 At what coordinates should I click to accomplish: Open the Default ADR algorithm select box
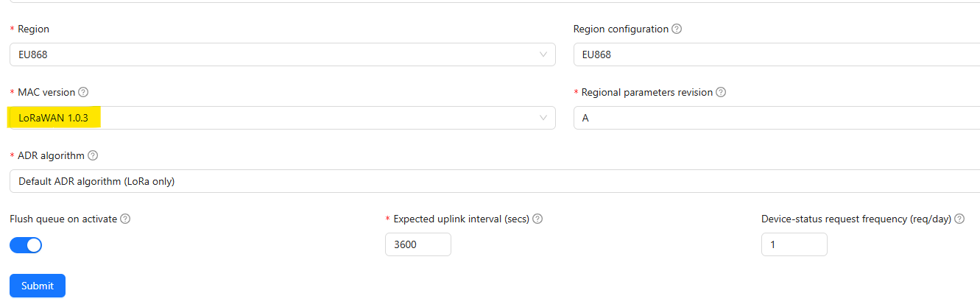pyautogui.click(x=493, y=181)
